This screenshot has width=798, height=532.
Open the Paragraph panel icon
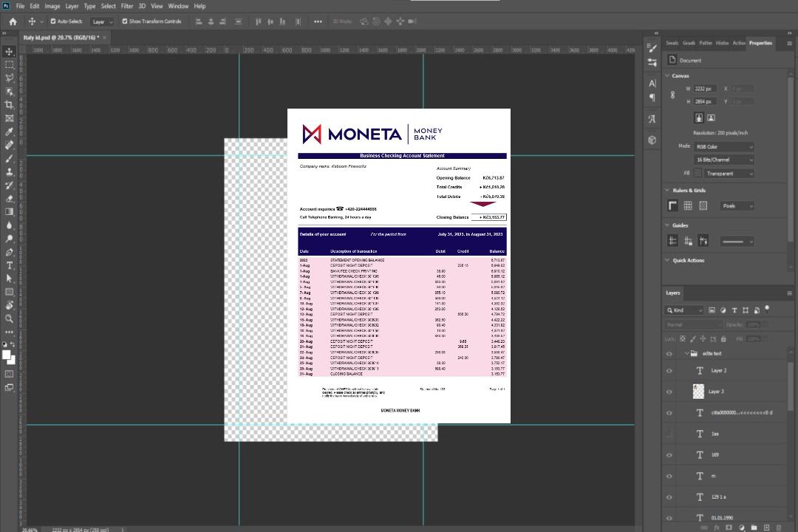(x=652, y=98)
